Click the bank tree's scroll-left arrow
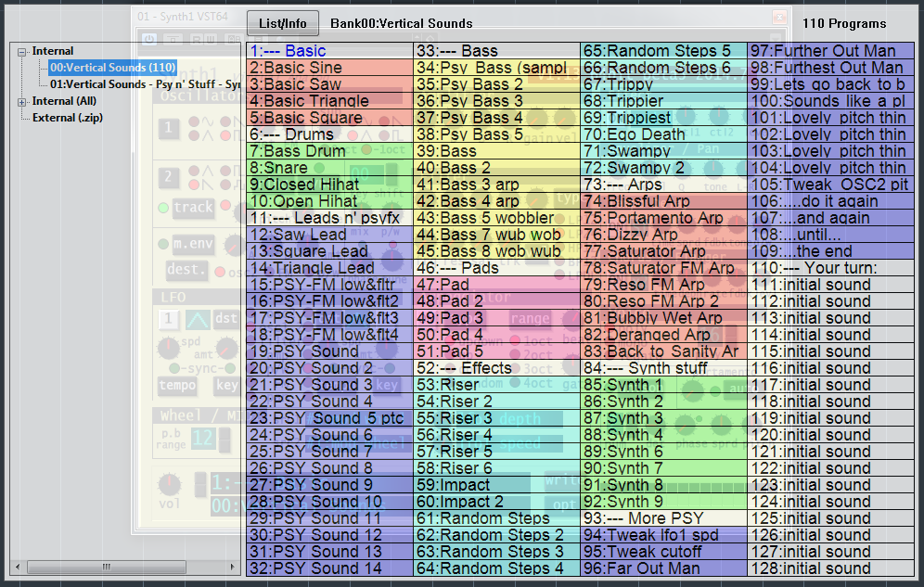924x587 pixels. click(16, 567)
